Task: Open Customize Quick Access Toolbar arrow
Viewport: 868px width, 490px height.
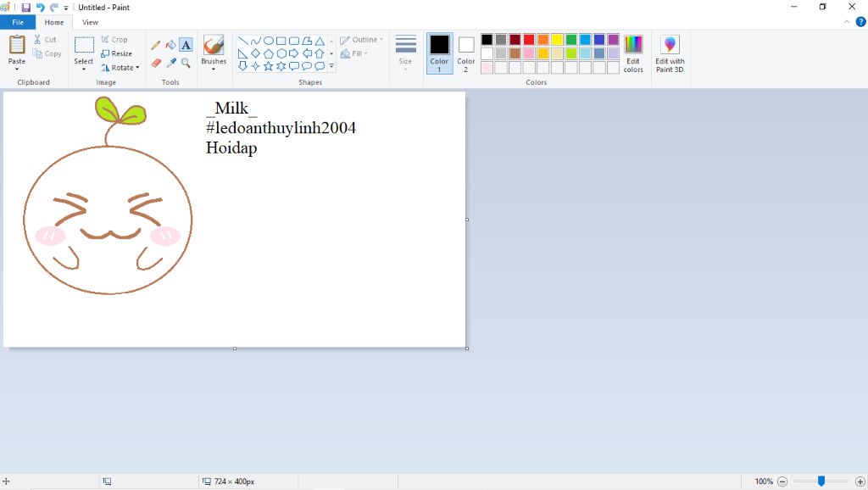Action: (66, 8)
